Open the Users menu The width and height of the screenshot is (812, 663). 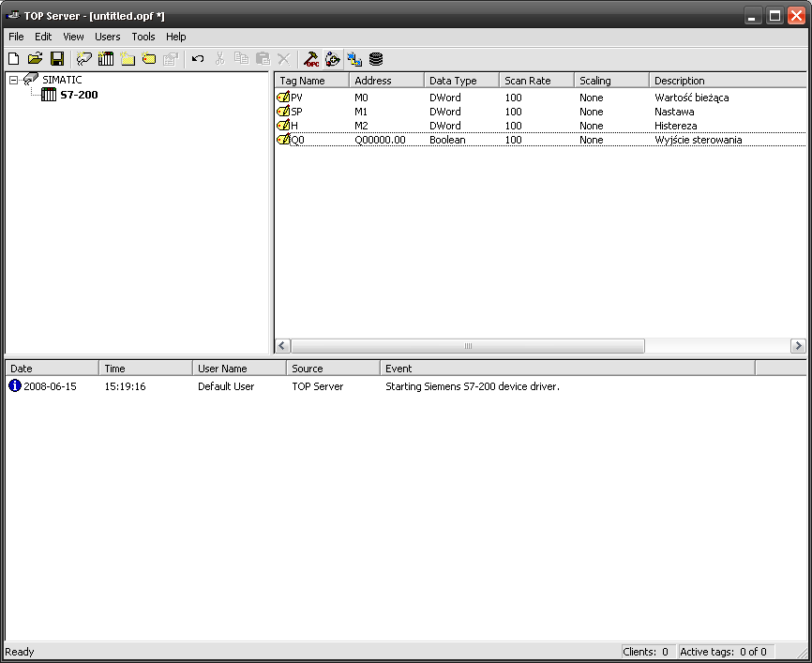pos(108,37)
